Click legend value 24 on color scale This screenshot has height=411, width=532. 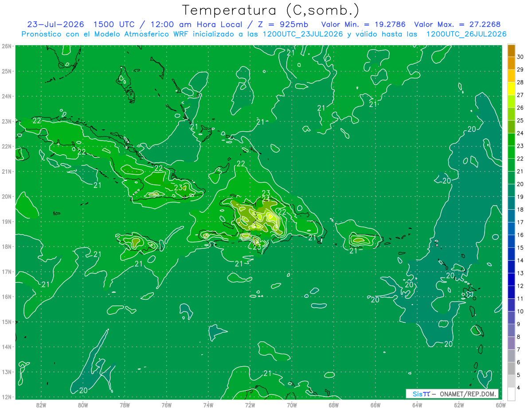click(520, 133)
